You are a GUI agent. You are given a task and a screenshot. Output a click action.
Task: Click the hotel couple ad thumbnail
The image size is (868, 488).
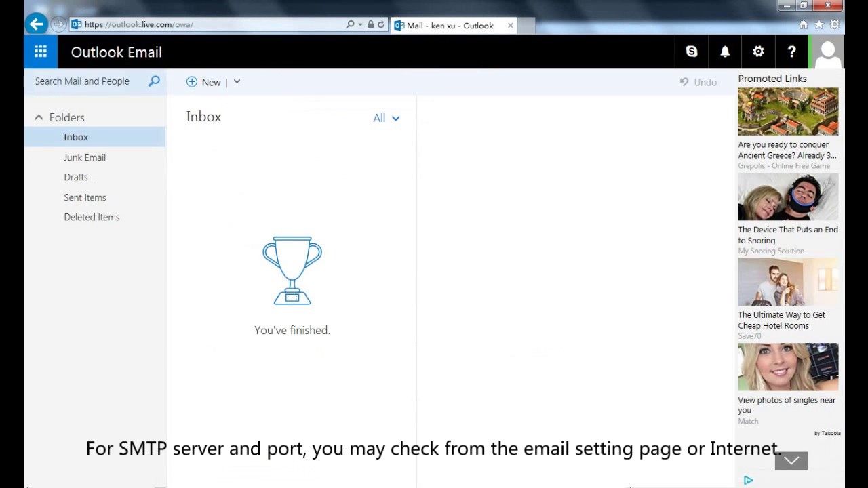point(788,282)
